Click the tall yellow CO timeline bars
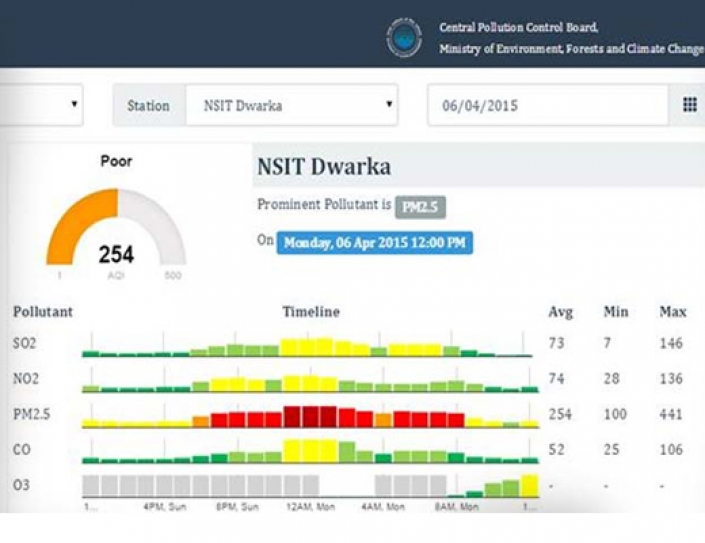This screenshot has width=705, height=543. pos(310,451)
